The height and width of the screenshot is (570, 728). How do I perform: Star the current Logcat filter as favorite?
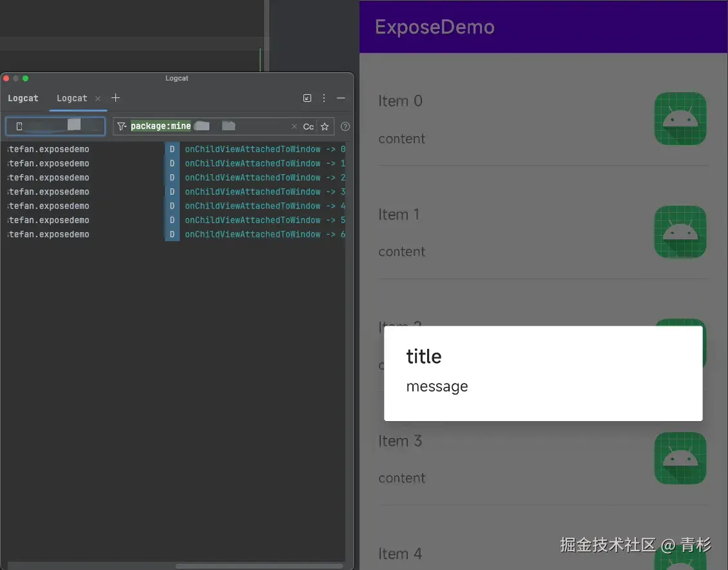[325, 126]
